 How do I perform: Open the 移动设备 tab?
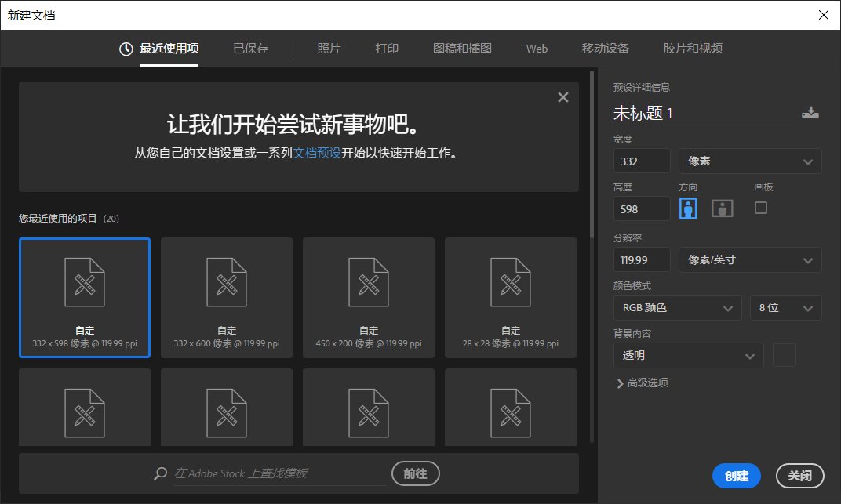[x=605, y=49]
